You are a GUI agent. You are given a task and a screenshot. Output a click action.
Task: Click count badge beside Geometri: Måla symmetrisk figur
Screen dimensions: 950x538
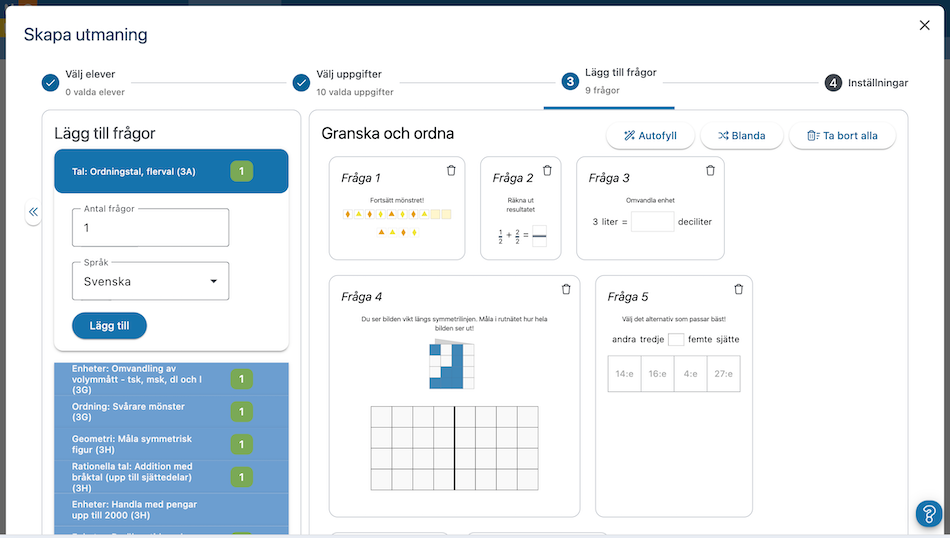tap(241, 445)
